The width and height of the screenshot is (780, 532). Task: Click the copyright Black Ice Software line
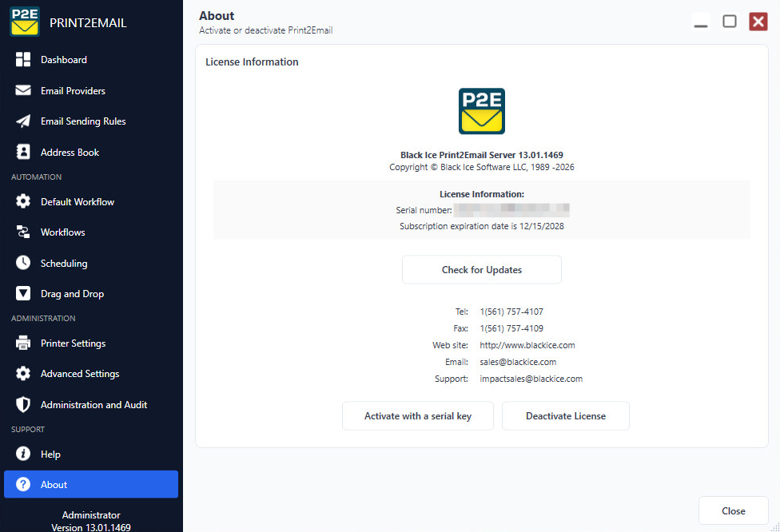point(482,167)
